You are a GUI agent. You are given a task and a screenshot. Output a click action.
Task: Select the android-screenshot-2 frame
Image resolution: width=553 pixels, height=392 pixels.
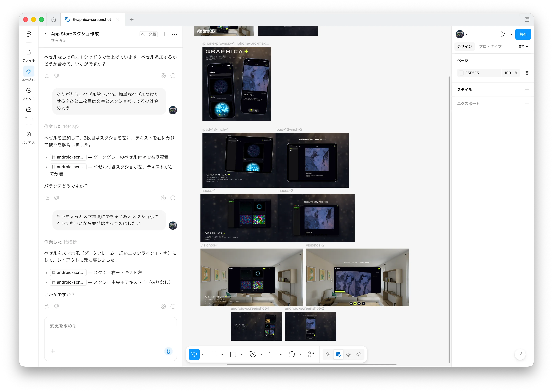pos(310,326)
